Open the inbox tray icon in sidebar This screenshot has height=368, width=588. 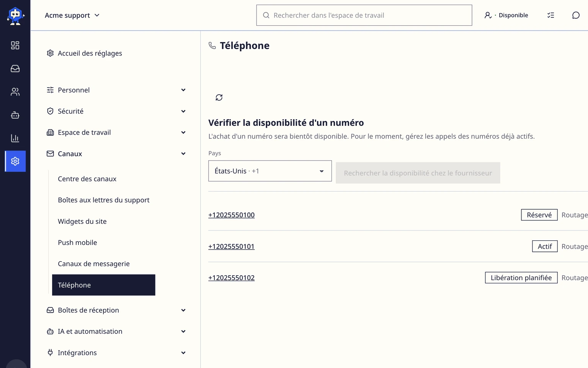click(x=15, y=69)
